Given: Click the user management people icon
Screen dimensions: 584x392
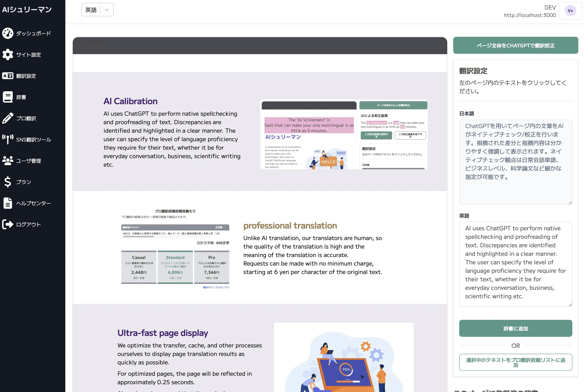Looking at the screenshot, I should tap(8, 160).
